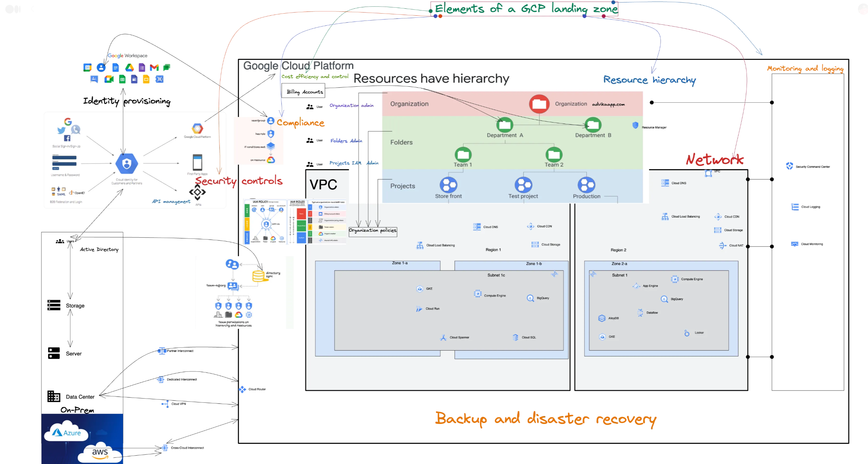
Task: Select the AWS cloud logo
Action: [100, 453]
